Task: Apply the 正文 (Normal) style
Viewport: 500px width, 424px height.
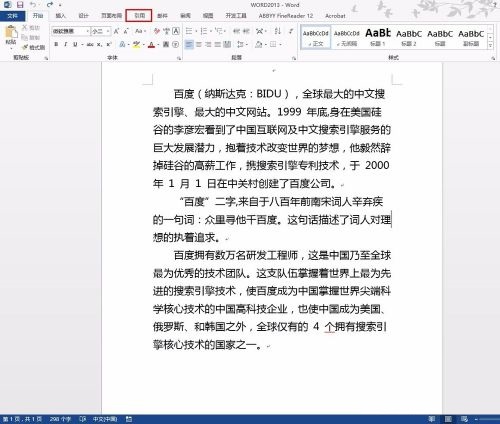Action: [x=316, y=37]
